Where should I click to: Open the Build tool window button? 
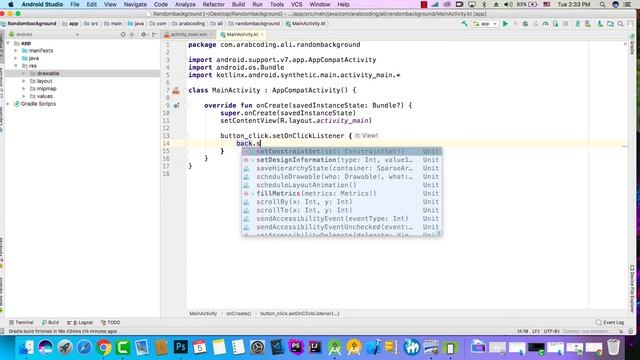tap(51, 322)
